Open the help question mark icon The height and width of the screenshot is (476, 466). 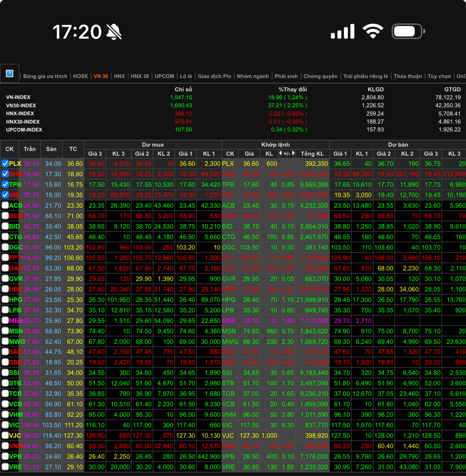(x=10, y=74)
